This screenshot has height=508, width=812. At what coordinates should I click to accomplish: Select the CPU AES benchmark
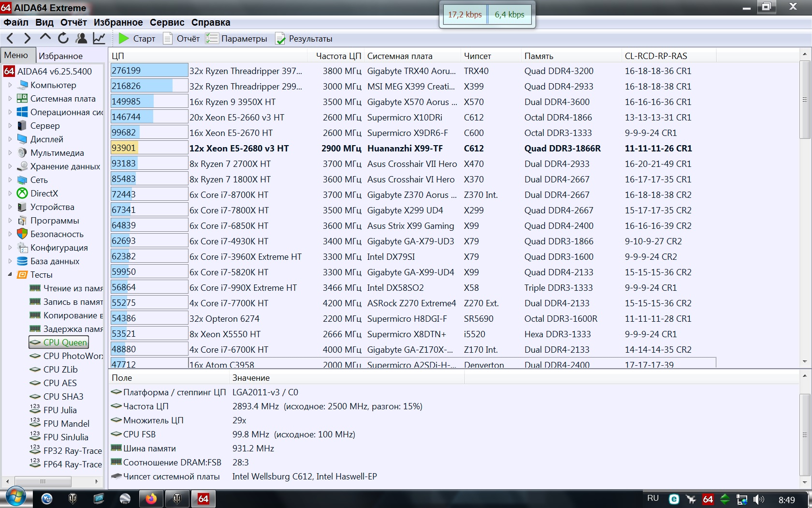coord(53,383)
